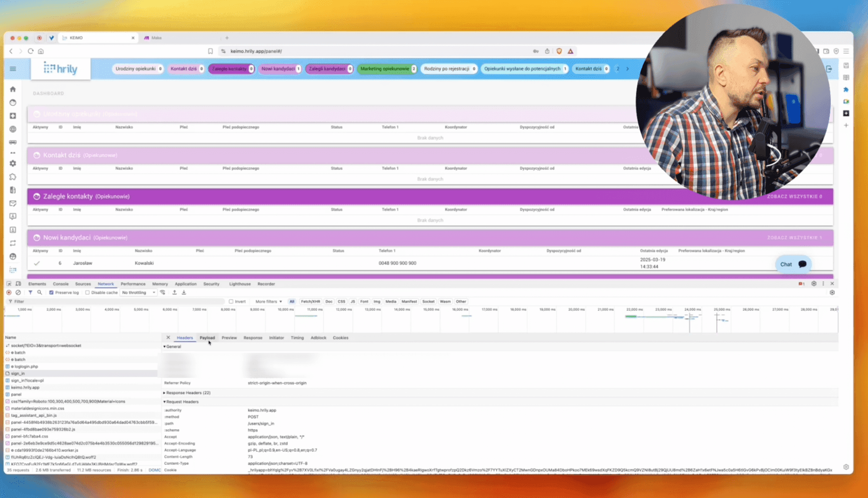Select the Img request type filter
868x498 pixels.
coord(377,302)
